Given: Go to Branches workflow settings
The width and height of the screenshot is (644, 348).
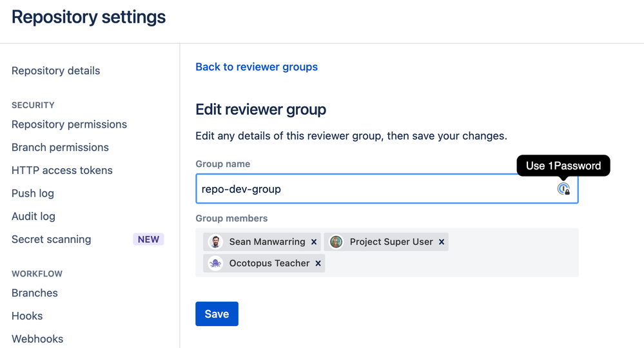Looking at the screenshot, I should click(x=35, y=293).
